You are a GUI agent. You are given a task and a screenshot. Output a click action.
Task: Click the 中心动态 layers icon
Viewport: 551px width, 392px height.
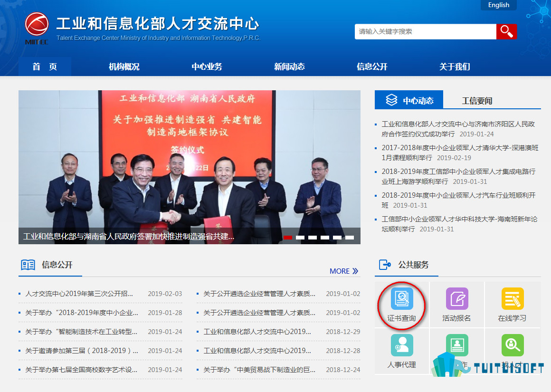click(391, 100)
